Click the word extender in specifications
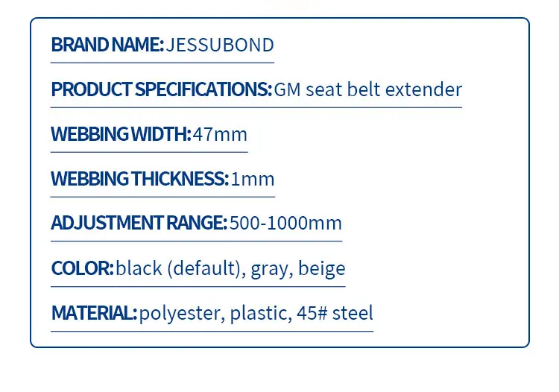559x392 pixels. point(423,89)
